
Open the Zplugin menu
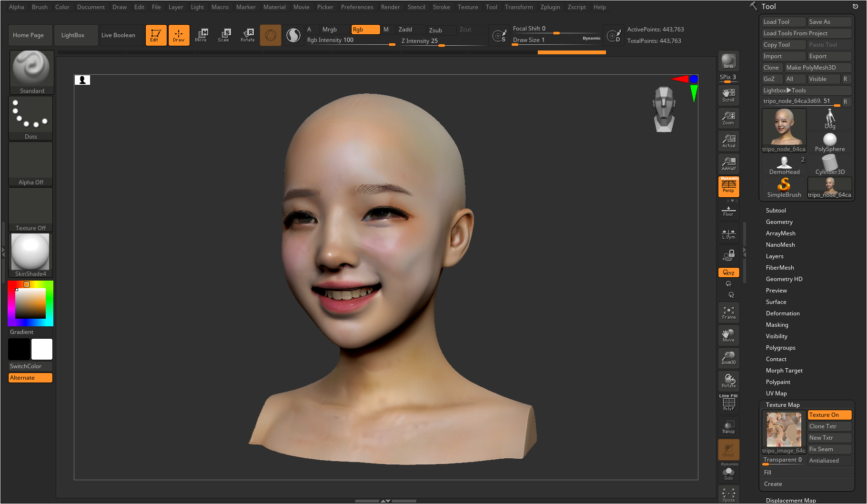[550, 7]
